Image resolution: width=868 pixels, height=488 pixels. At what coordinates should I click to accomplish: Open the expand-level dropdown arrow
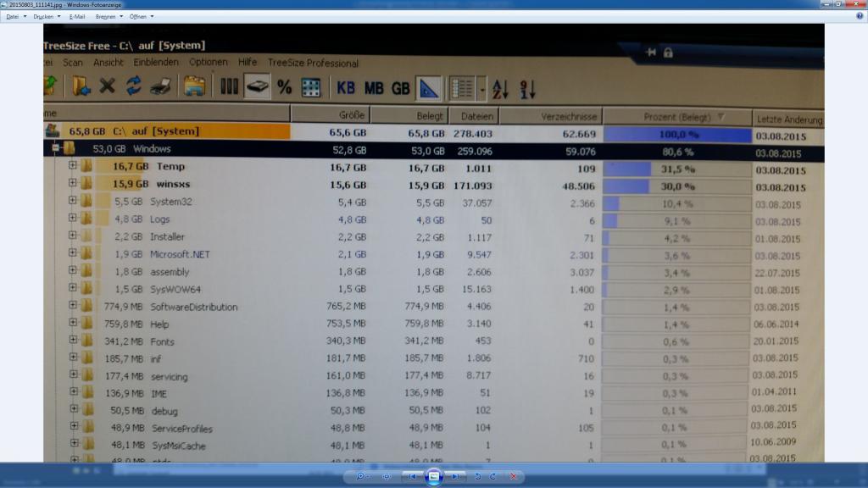481,89
